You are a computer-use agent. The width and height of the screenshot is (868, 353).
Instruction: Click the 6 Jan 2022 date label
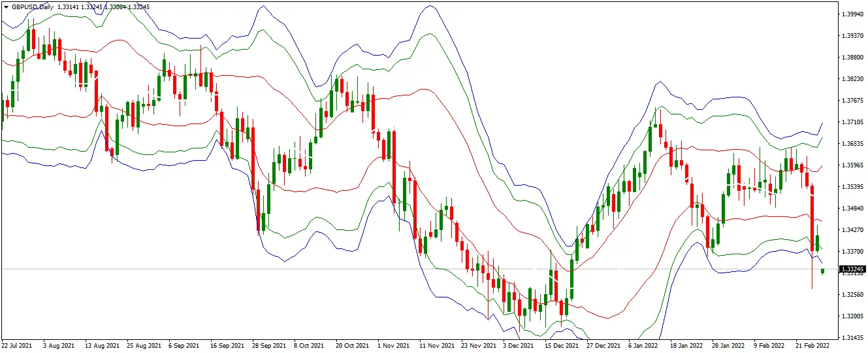[643, 345]
